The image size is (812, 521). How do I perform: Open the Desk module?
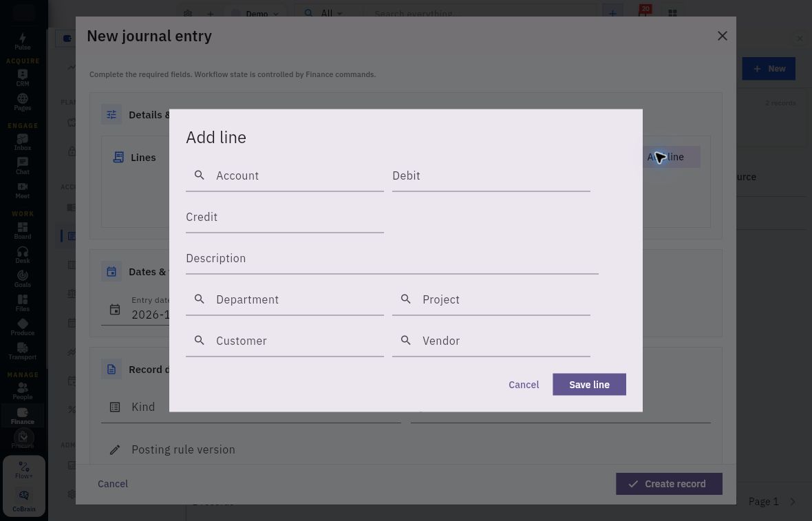click(22, 255)
